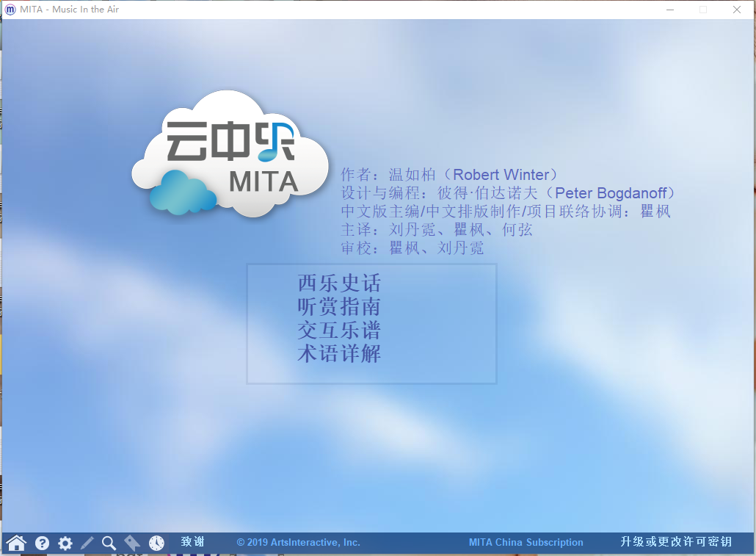
Task: Click the 设计与编程 Peter Bogdanoff line
Action: coord(508,192)
